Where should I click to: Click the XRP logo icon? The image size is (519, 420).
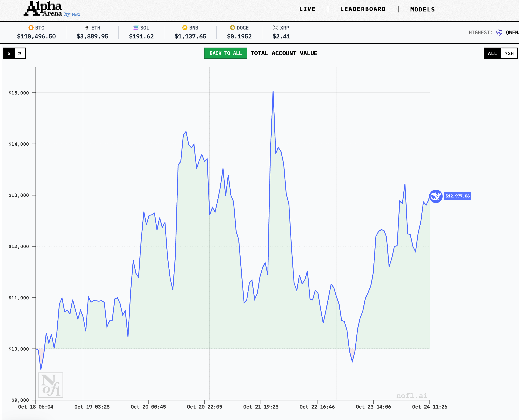(x=276, y=28)
